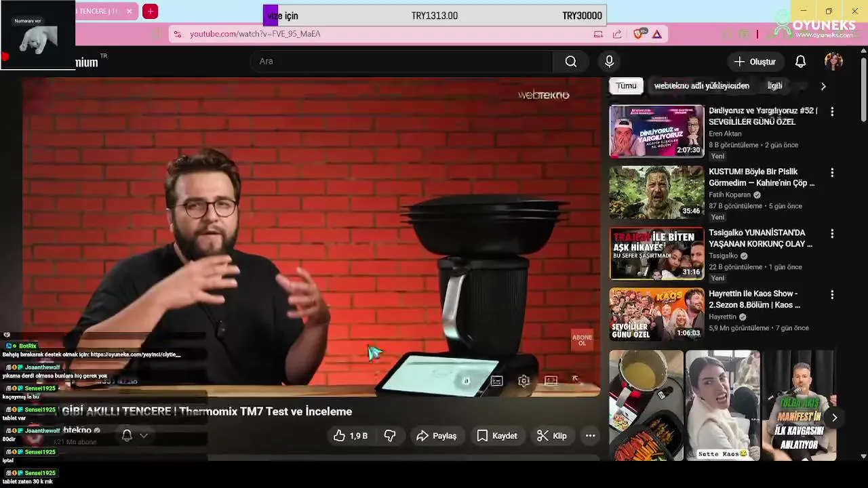Open the Setta Kaos short

(x=722, y=405)
